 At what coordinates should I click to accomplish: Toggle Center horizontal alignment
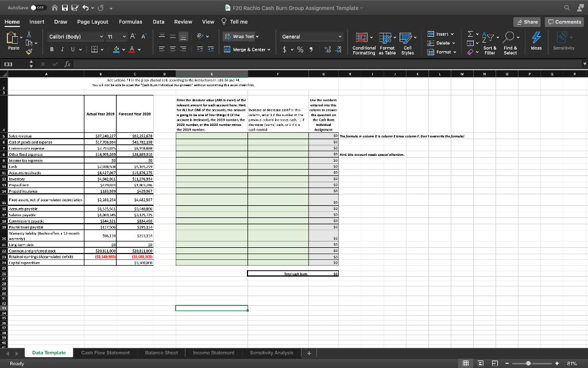click(172, 49)
